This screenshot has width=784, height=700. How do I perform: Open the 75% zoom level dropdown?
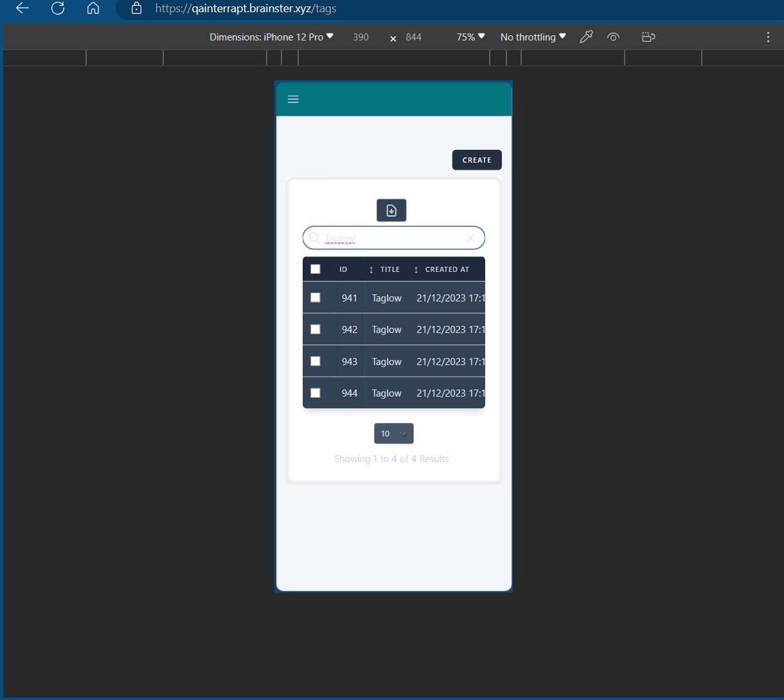pos(470,37)
